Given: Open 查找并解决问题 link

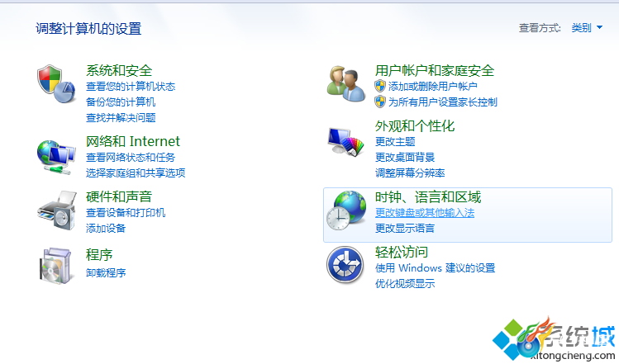Looking at the screenshot, I should click(121, 117).
